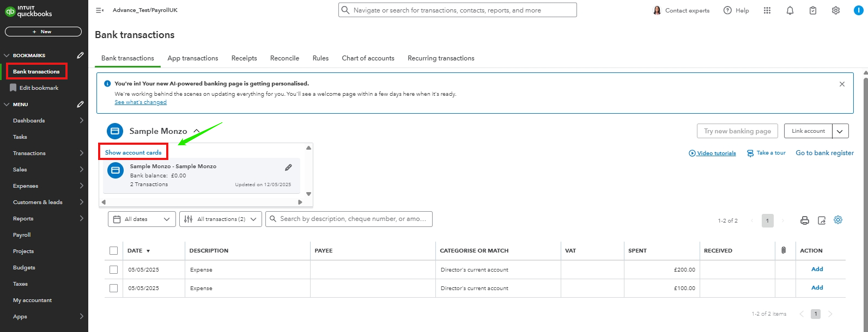
Task: Open the tasks clipboard icon in header
Action: [x=813, y=10]
